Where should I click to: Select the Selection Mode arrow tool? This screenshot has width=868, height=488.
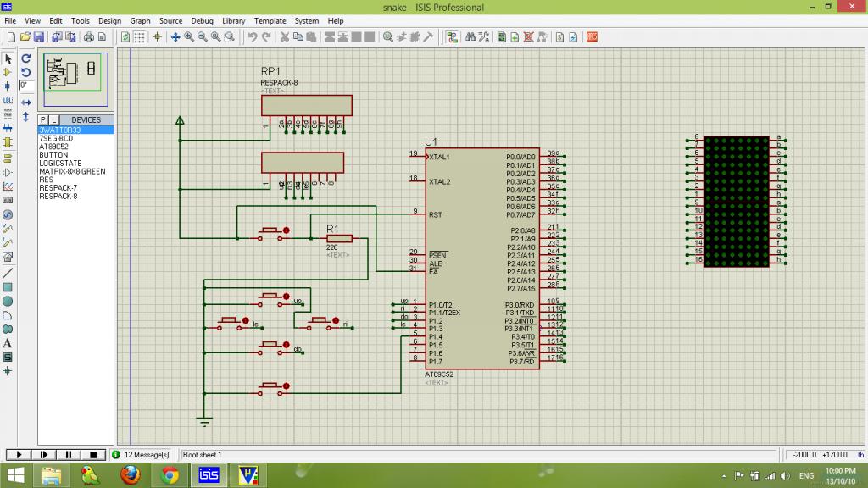(8, 58)
